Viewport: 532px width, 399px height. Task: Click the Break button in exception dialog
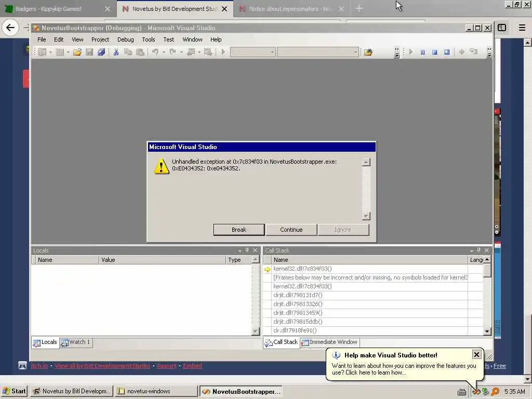pyautogui.click(x=239, y=230)
